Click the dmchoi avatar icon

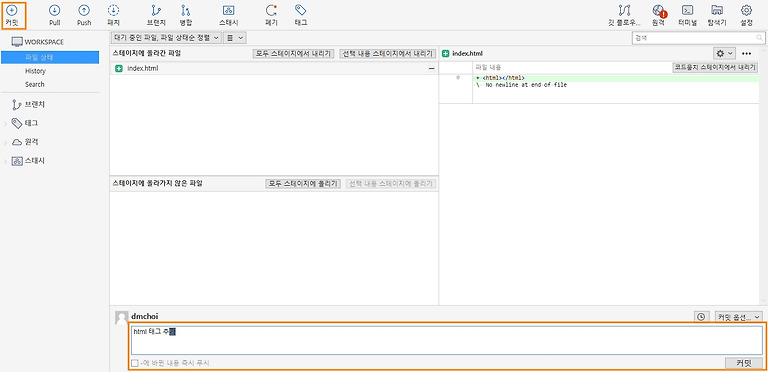[x=121, y=318]
